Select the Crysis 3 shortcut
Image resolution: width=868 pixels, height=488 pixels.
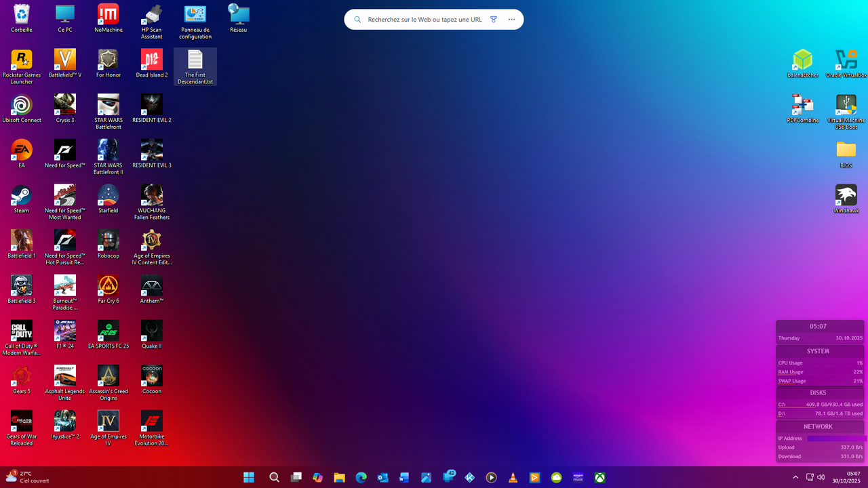coord(65,109)
